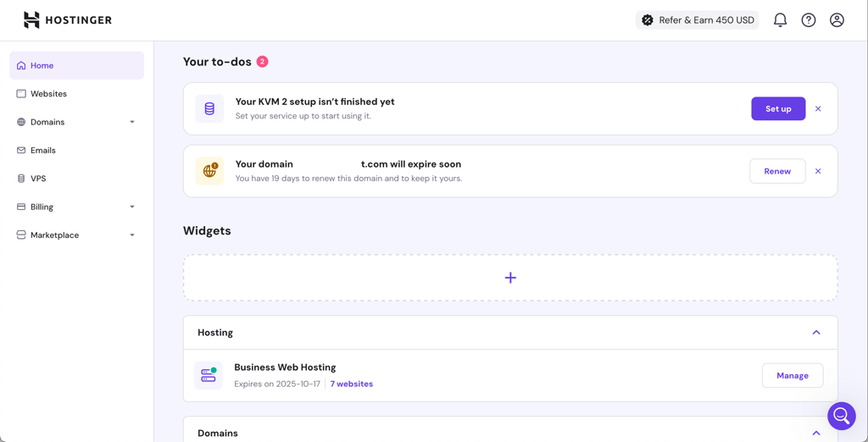Click 'You have 19 days to renew' text

tap(348, 179)
